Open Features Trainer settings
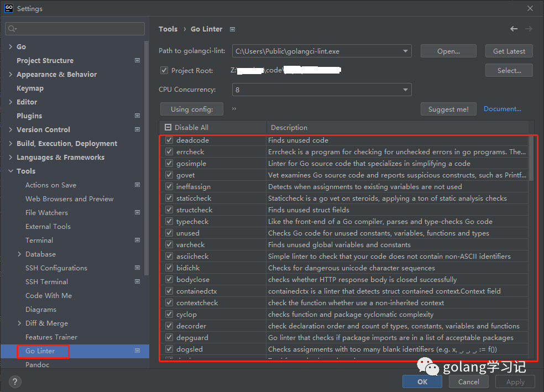 [x=51, y=337]
